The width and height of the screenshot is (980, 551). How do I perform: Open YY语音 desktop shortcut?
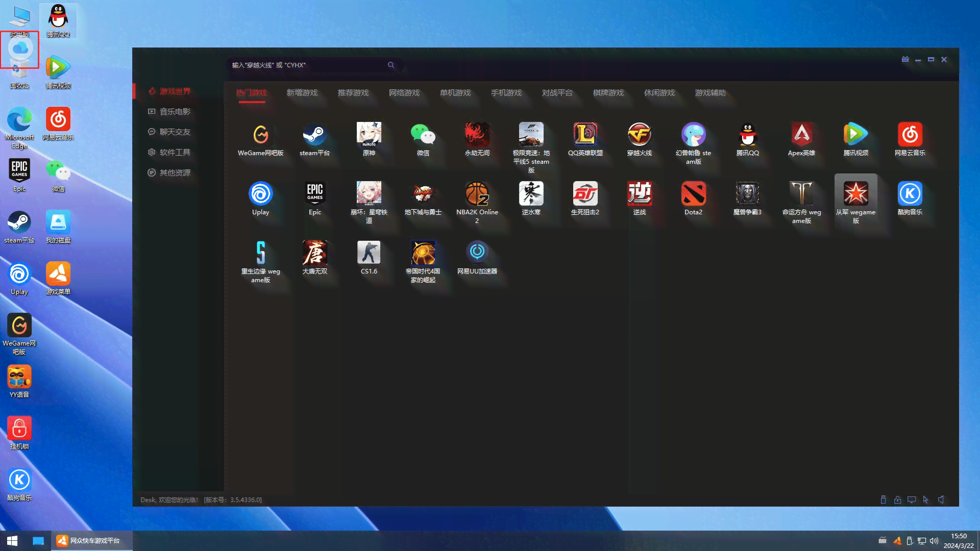point(19,382)
